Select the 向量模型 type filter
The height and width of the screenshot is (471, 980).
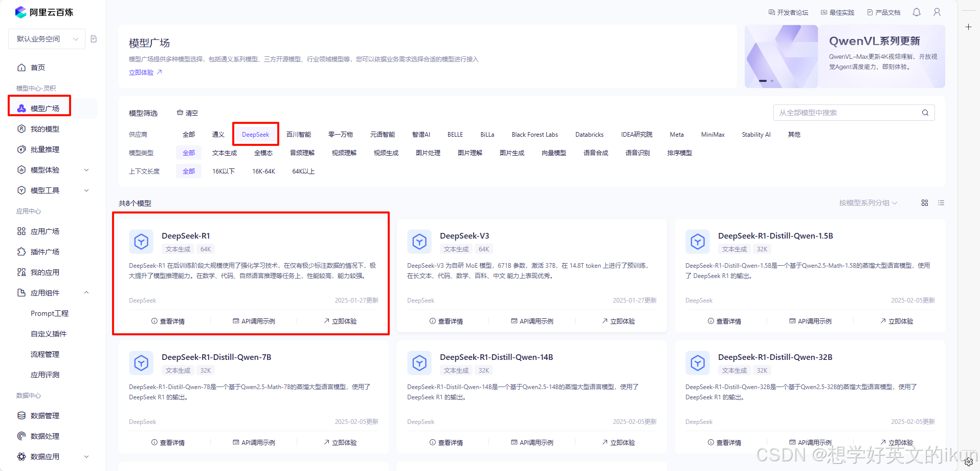pos(554,153)
